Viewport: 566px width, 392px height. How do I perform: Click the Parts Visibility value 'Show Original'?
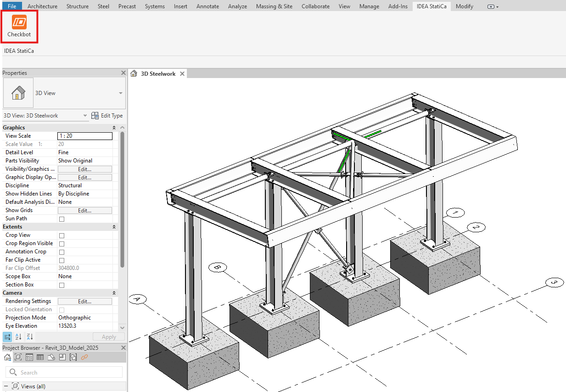coord(75,161)
